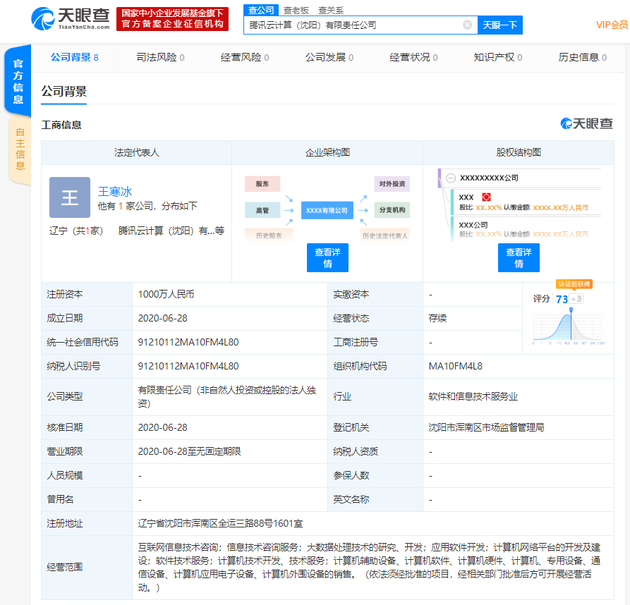Open legal representative 王寒冰 profile
Viewport: 630px width, 605px height.
115,192
